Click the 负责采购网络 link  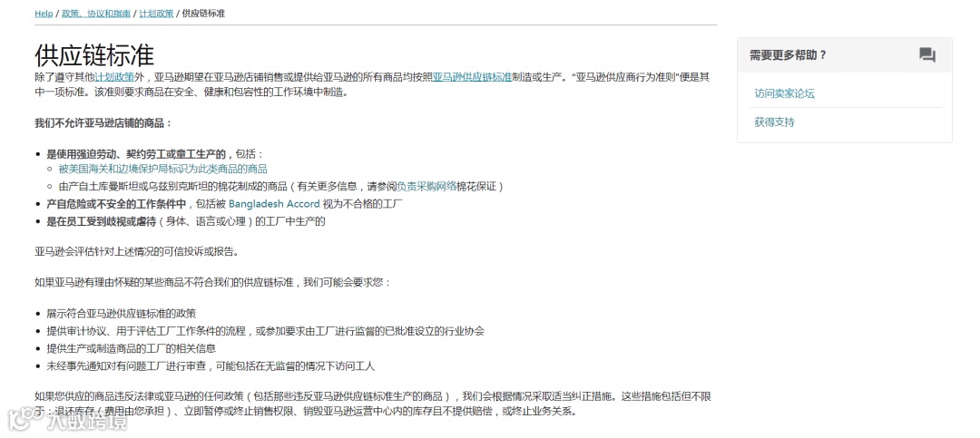(426, 186)
